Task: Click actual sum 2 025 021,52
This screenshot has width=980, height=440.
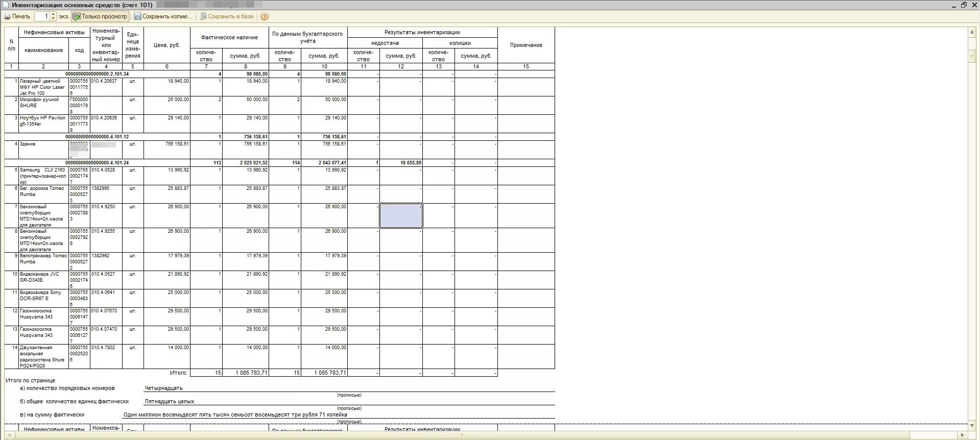Action: tap(253, 163)
